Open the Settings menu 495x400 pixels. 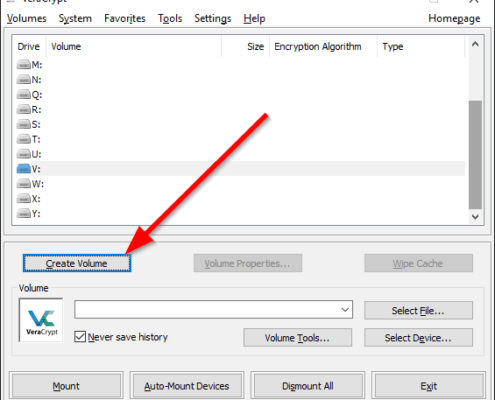(213, 18)
